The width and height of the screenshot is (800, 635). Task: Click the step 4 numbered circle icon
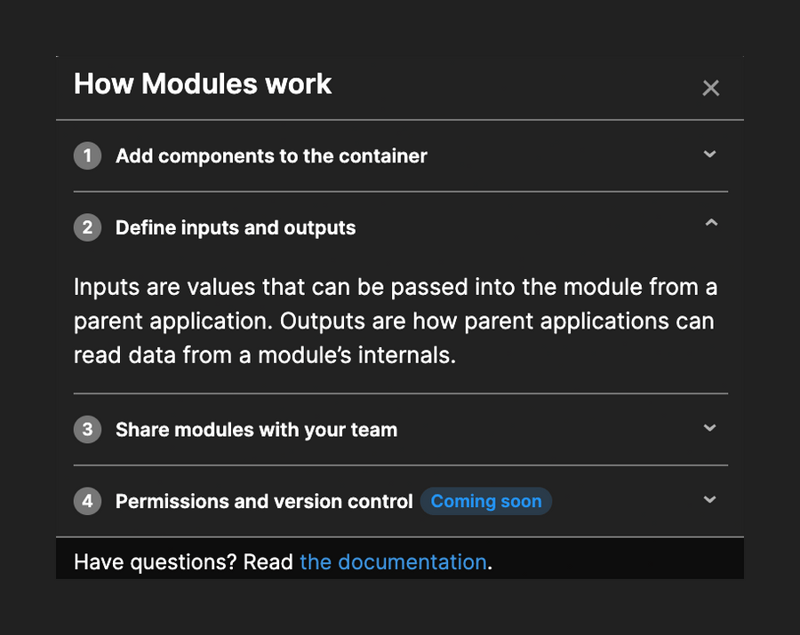pyautogui.click(x=87, y=500)
